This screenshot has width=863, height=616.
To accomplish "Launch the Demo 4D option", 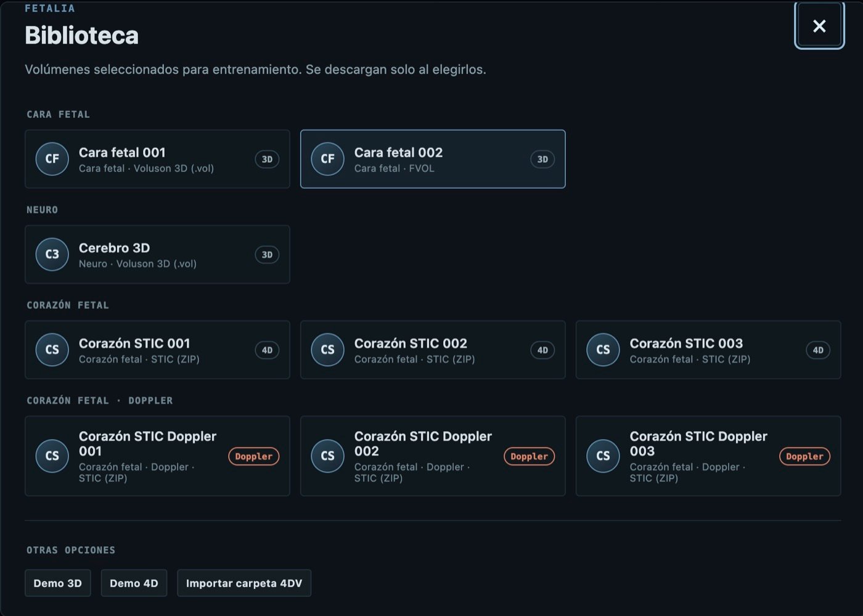I will pos(134,583).
